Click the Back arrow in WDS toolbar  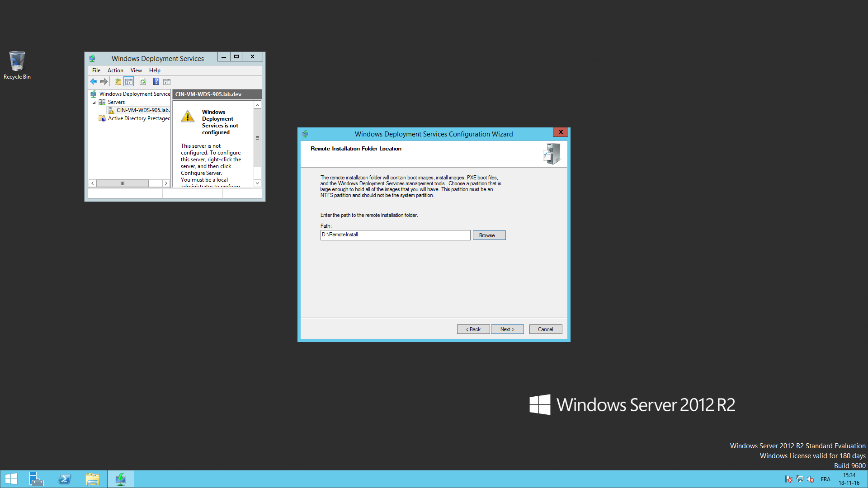click(94, 82)
